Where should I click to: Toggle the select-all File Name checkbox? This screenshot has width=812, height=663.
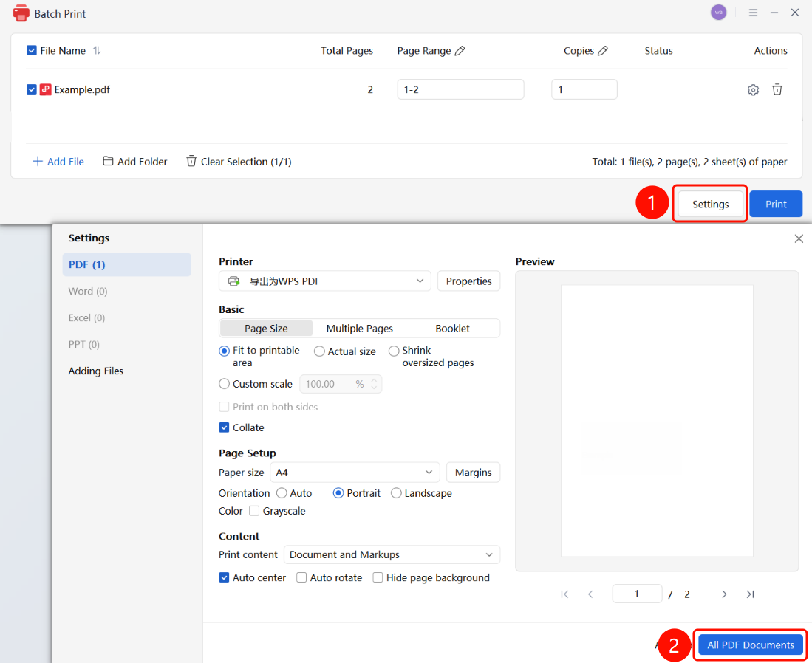(x=32, y=50)
